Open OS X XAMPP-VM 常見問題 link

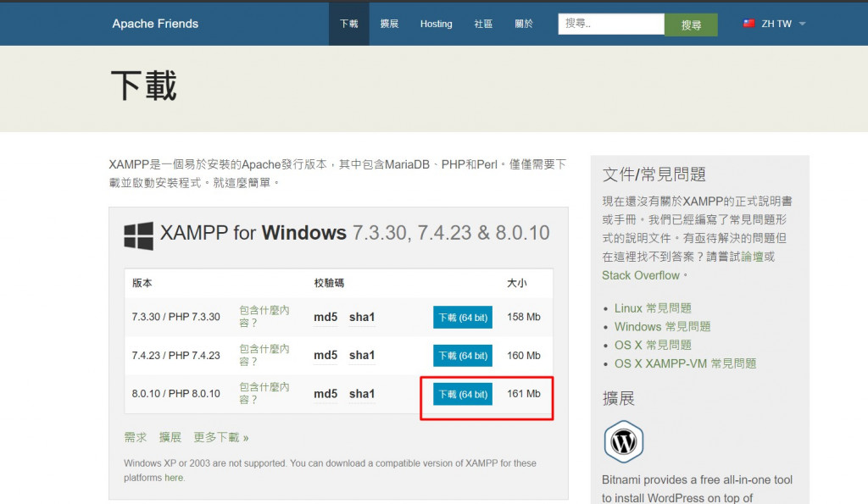pyautogui.click(x=685, y=363)
